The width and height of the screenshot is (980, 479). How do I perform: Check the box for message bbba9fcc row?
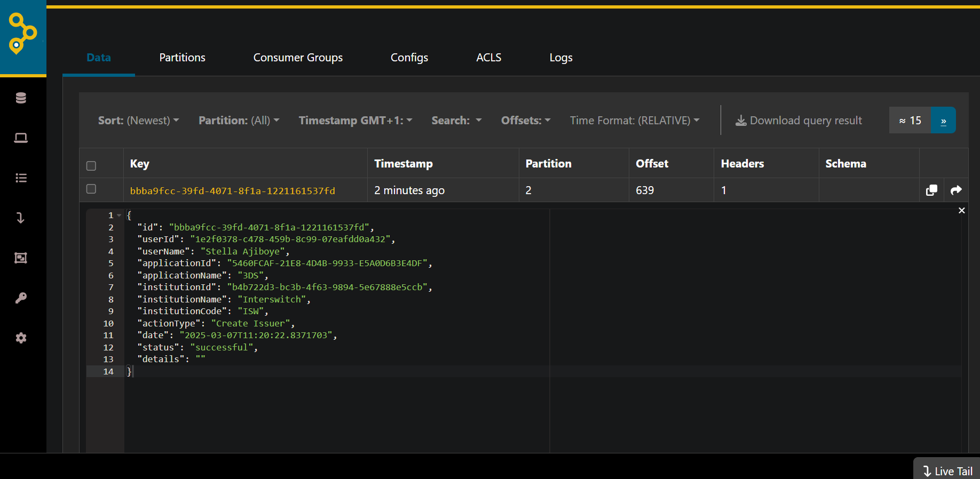(x=91, y=189)
